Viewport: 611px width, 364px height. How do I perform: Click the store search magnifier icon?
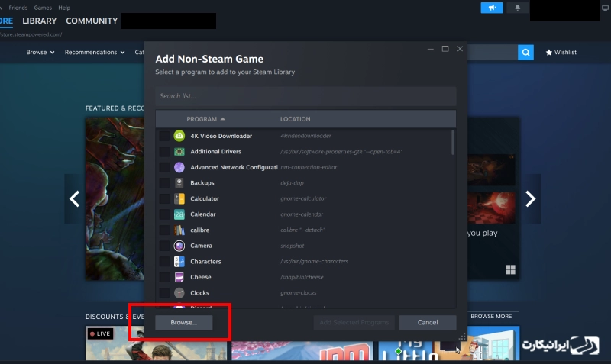pyautogui.click(x=525, y=52)
